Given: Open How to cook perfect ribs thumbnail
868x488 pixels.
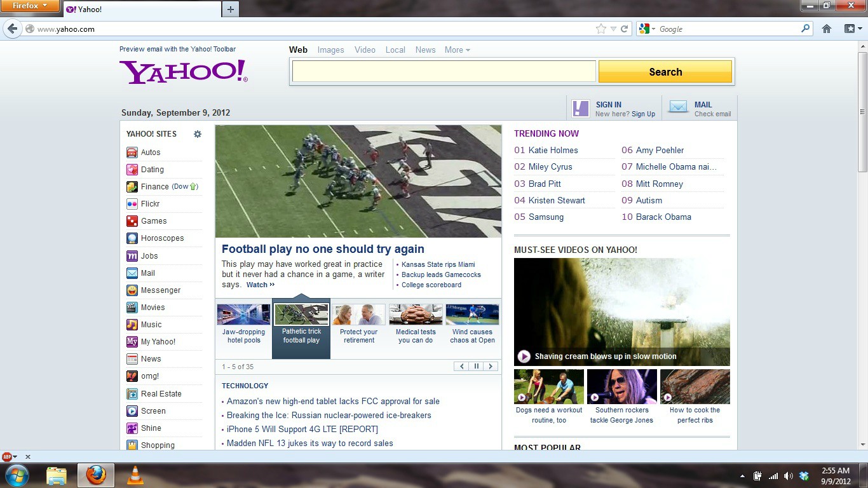Looking at the screenshot, I should pyautogui.click(x=695, y=387).
